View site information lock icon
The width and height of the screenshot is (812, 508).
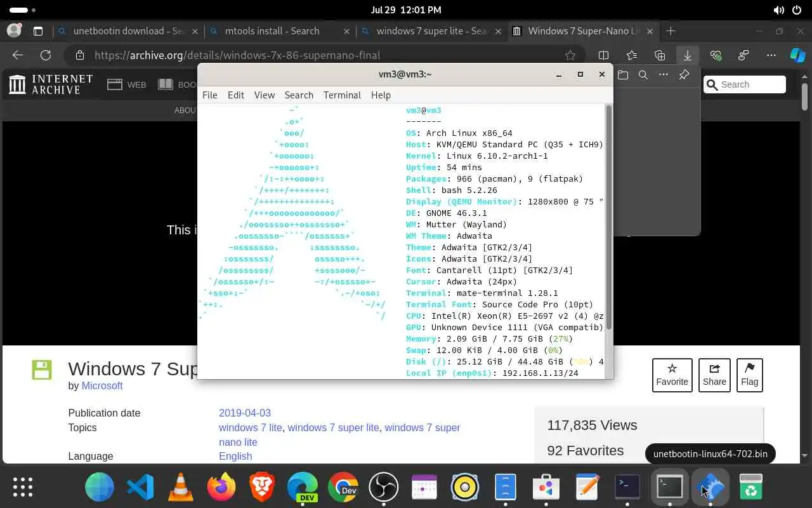(79, 55)
